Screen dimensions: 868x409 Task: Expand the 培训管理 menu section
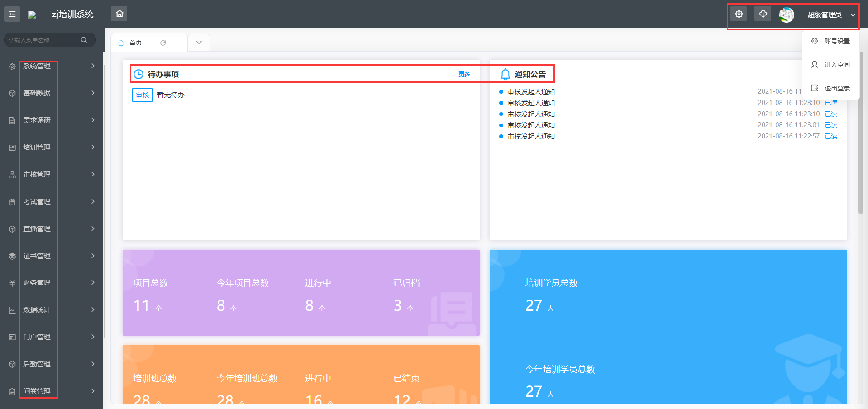(x=52, y=147)
